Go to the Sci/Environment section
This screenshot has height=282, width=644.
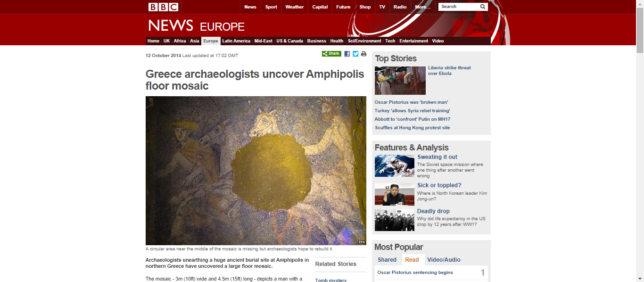click(364, 41)
